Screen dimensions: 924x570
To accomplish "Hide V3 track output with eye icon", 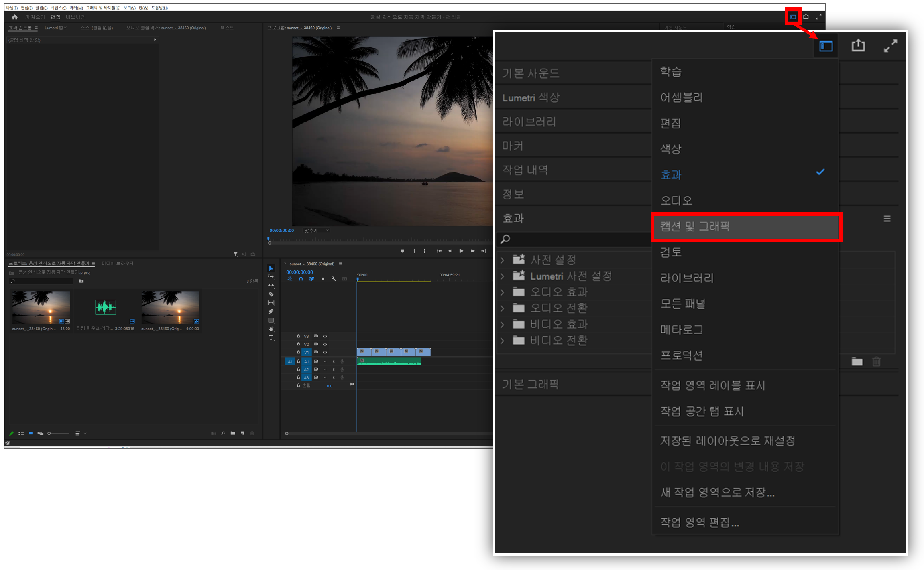I will [x=325, y=336].
